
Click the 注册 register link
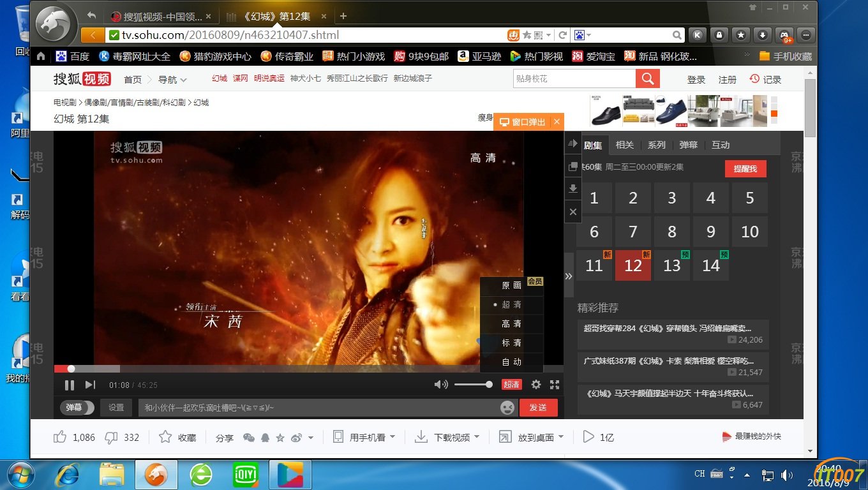click(728, 80)
